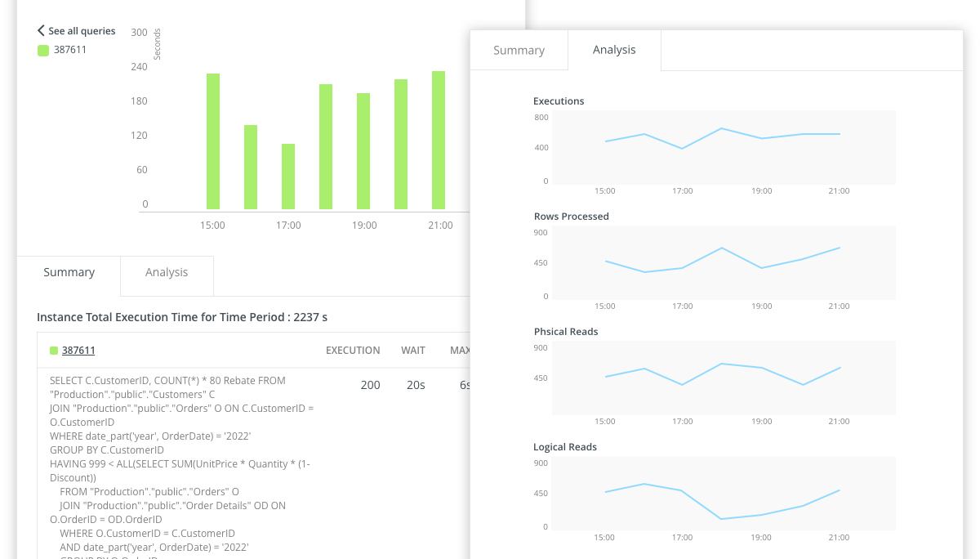The width and height of the screenshot is (980, 559).
Task: Click the green bar above the 15:00 label
Action: point(212,139)
